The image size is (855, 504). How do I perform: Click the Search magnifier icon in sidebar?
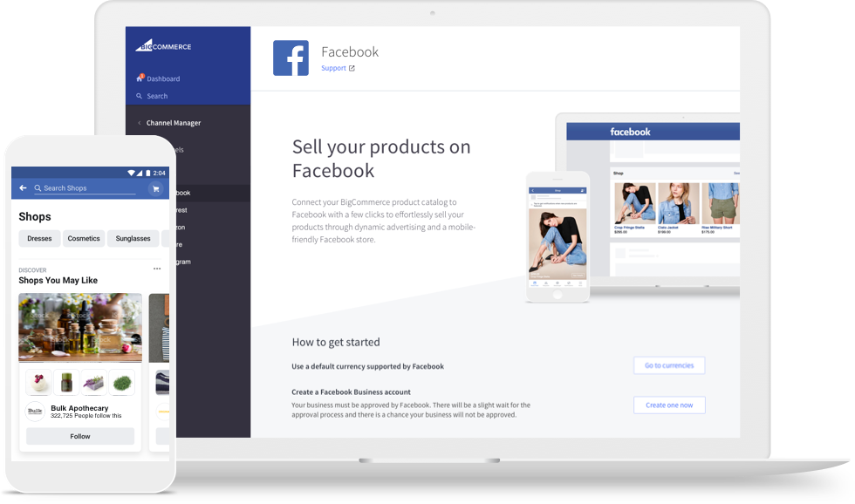coord(139,96)
